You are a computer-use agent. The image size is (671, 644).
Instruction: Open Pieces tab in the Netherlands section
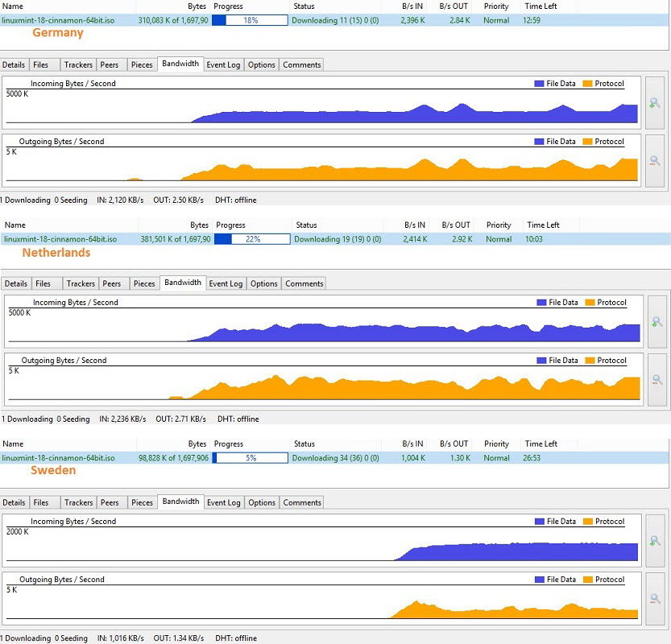[144, 283]
